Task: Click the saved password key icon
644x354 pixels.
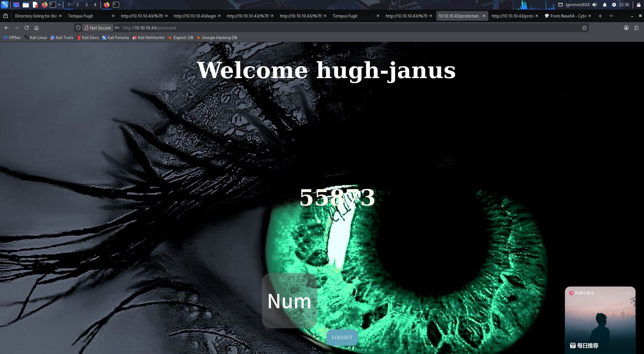Action: tap(117, 28)
